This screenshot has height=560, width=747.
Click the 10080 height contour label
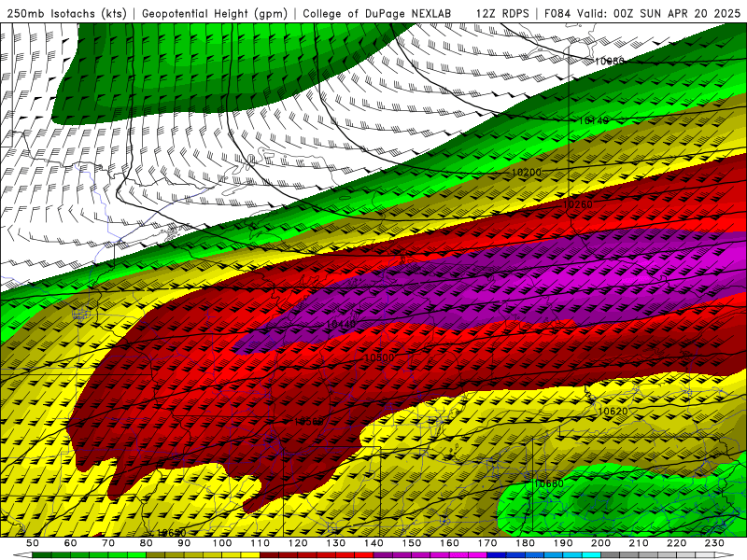[x=609, y=61]
